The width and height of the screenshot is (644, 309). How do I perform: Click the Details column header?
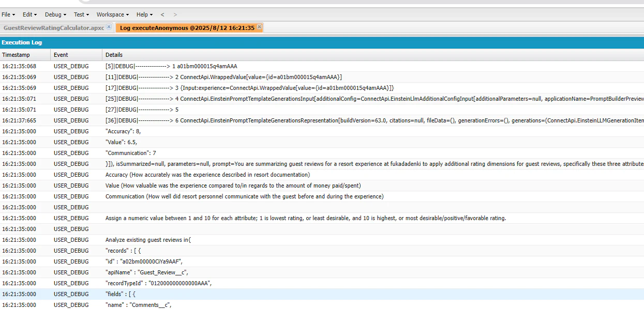tap(373, 55)
